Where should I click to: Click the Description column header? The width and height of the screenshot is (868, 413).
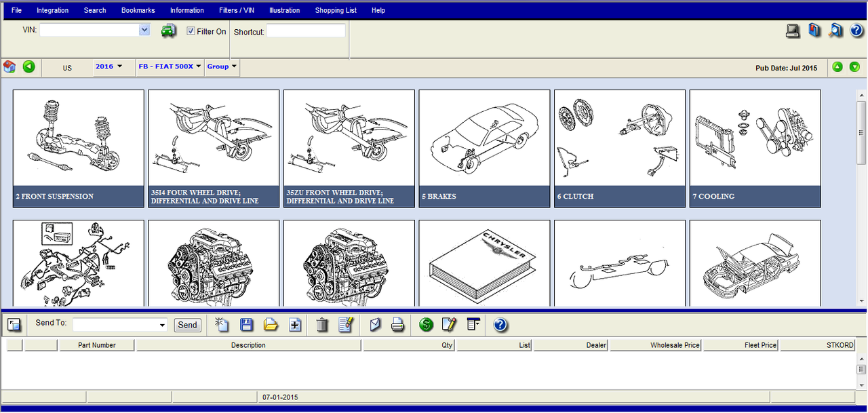pyautogui.click(x=248, y=345)
